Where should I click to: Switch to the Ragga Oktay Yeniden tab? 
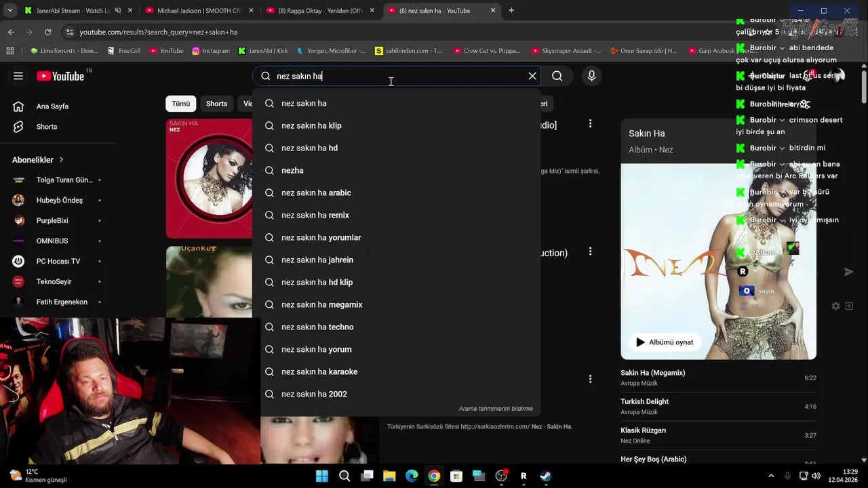click(x=321, y=10)
